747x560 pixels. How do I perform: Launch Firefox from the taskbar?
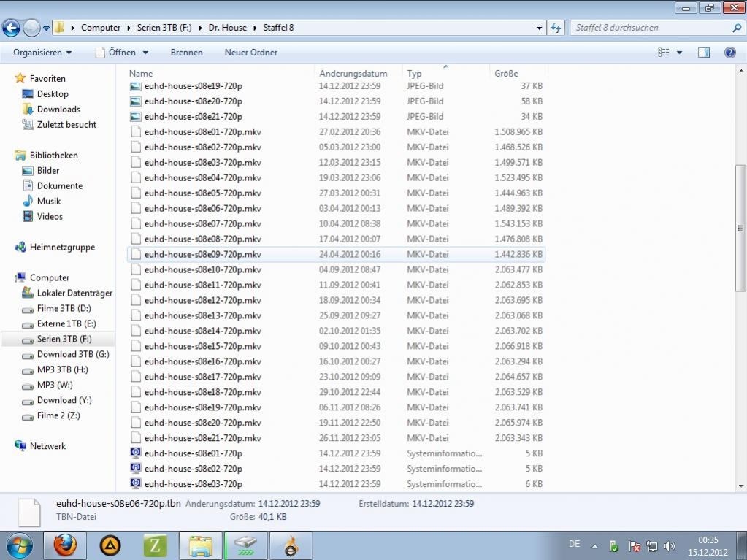[x=65, y=545]
